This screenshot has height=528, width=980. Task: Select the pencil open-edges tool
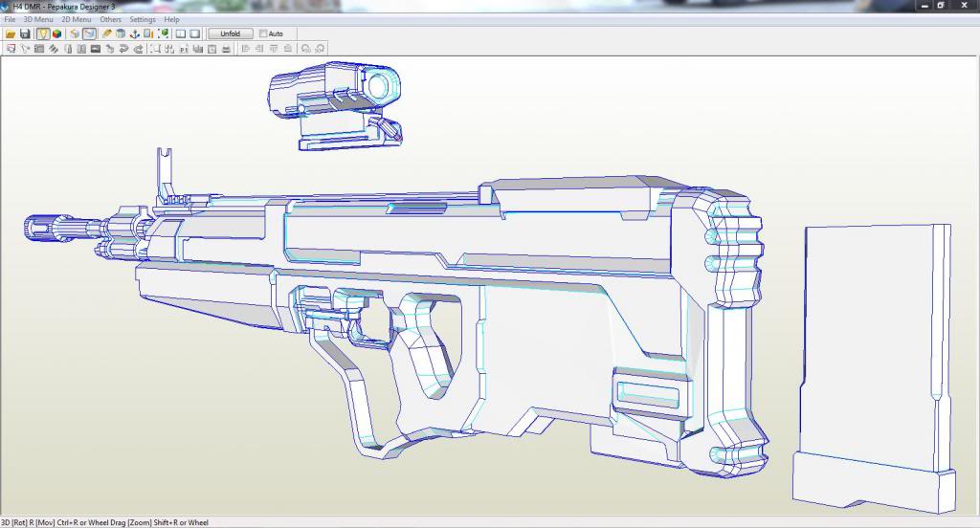(x=106, y=33)
